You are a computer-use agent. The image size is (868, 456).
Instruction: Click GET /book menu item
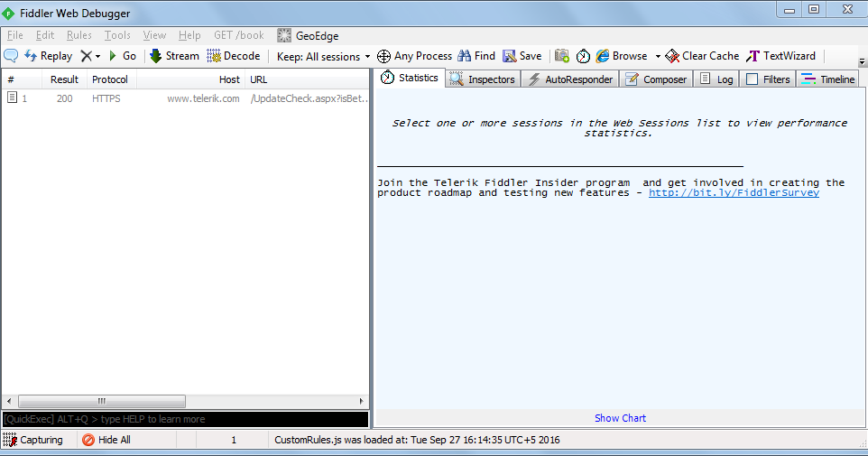tap(238, 35)
